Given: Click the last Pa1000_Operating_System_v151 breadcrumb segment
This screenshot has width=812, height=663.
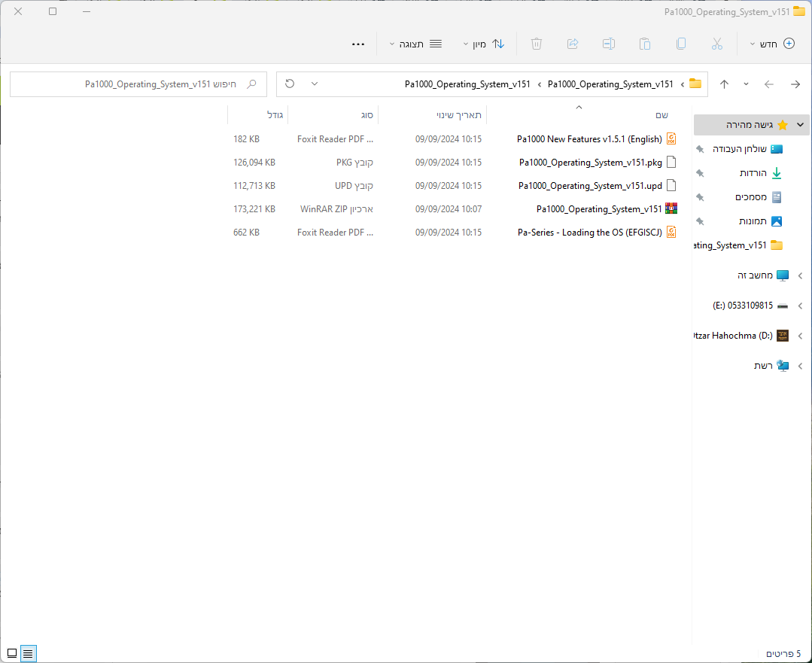Looking at the screenshot, I should [x=467, y=84].
